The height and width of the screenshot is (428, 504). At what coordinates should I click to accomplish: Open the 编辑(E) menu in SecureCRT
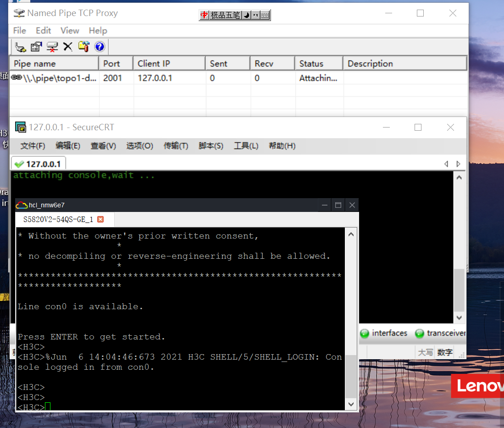pyautogui.click(x=68, y=146)
